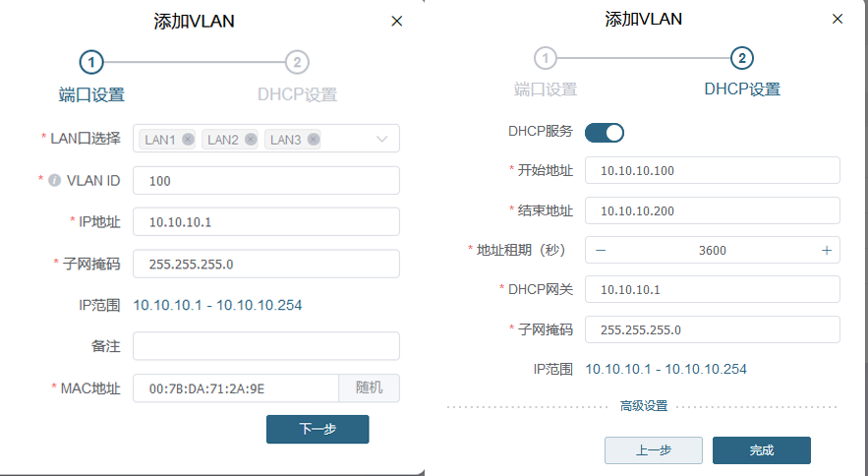
Task: Click the 完成 button
Action: coord(761,450)
